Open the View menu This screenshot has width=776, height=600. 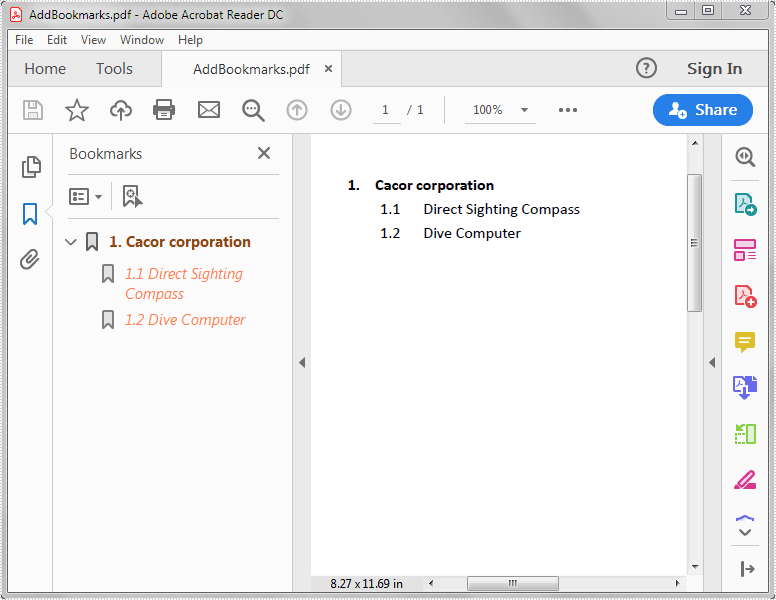[93, 40]
